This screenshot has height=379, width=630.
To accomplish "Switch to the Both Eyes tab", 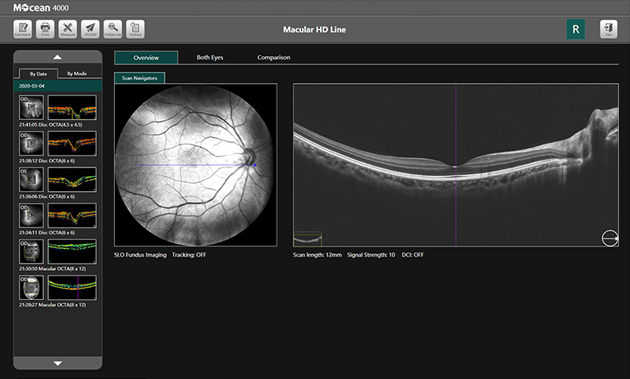I will point(210,57).
